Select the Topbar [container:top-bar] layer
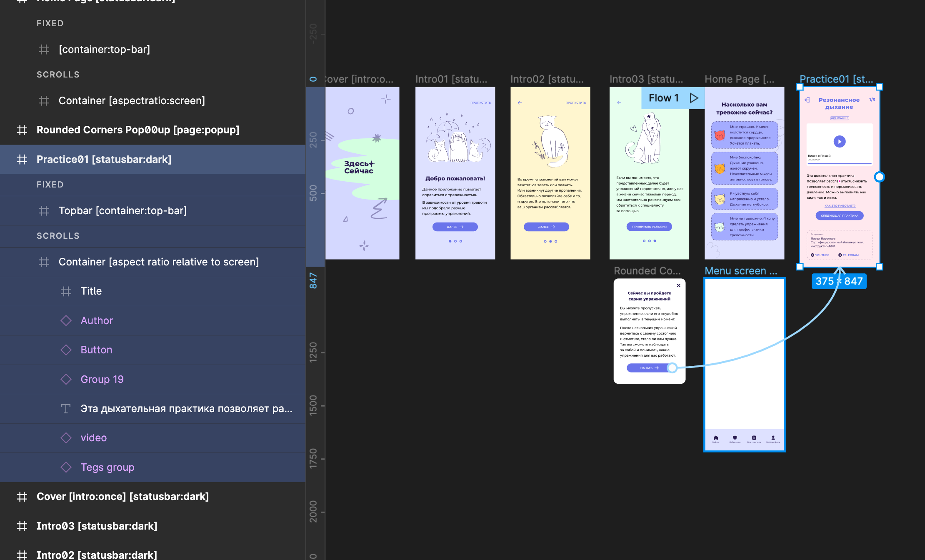Viewport: 925px width, 560px height. coord(153,211)
